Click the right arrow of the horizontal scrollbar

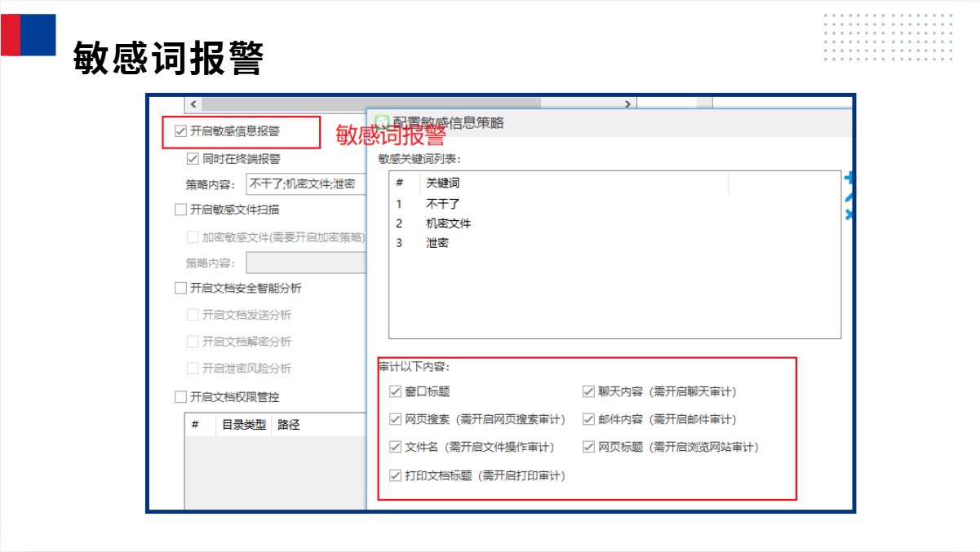coord(627,104)
